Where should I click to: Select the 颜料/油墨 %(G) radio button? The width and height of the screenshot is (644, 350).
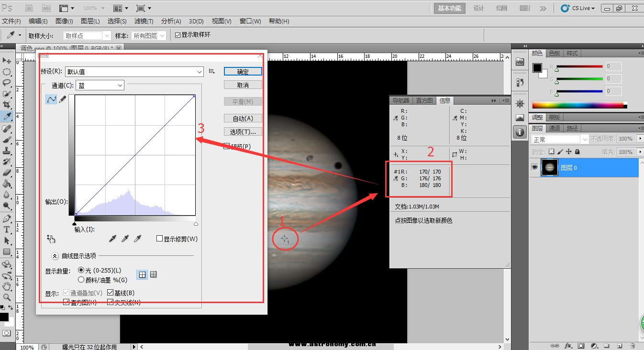[81, 280]
